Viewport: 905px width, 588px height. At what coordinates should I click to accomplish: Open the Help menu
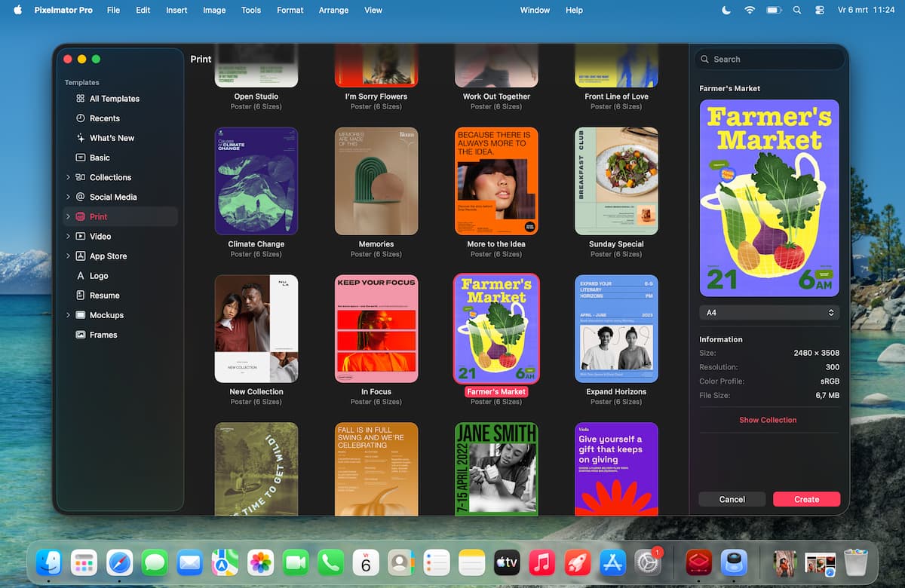[x=574, y=11]
